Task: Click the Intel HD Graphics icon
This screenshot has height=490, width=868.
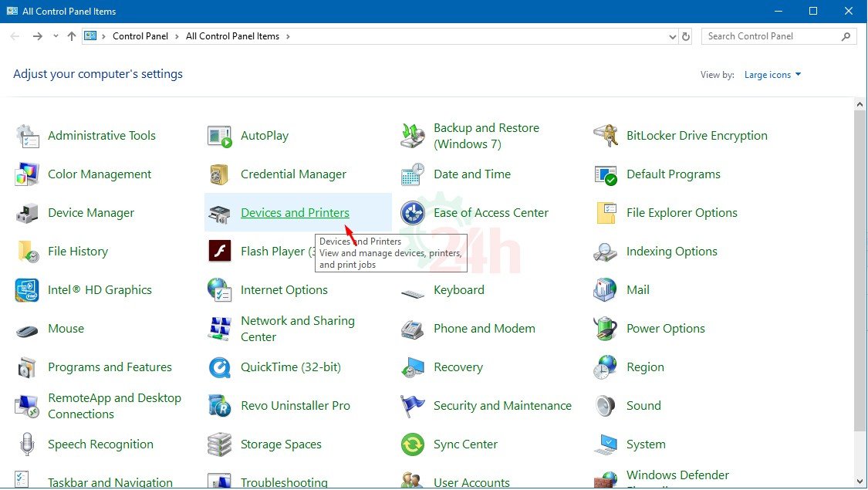Action: coord(27,290)
